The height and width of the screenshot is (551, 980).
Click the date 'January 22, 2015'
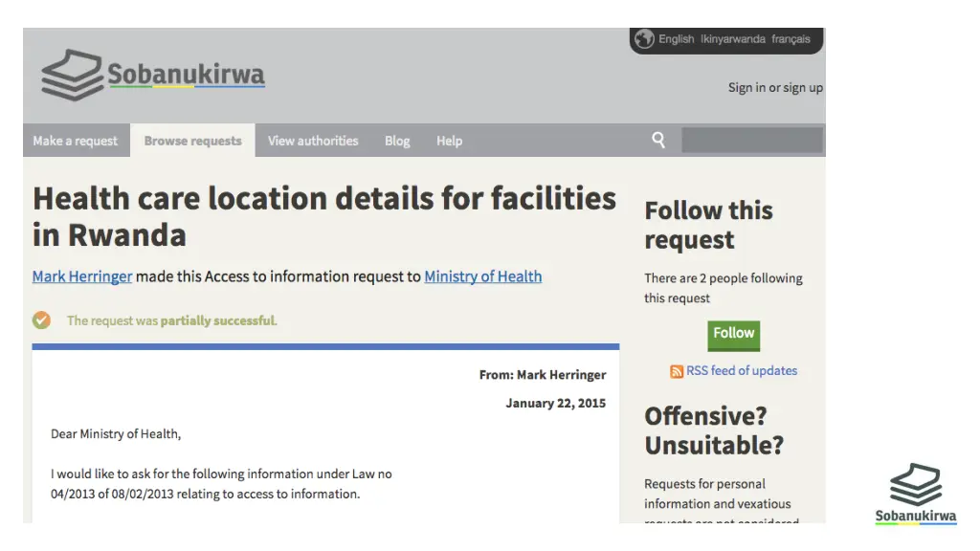556,403
